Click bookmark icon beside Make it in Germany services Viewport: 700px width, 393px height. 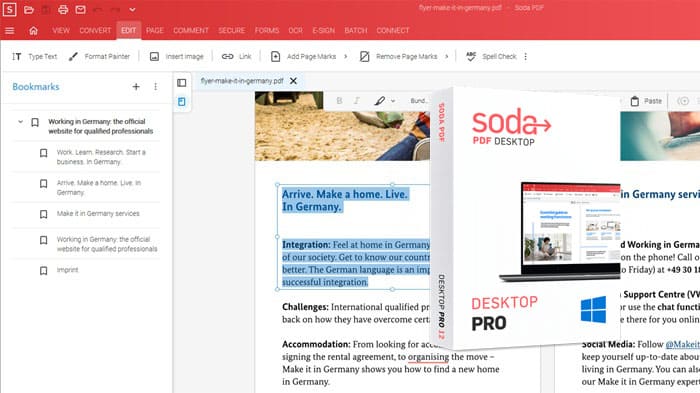pos(43,214)
